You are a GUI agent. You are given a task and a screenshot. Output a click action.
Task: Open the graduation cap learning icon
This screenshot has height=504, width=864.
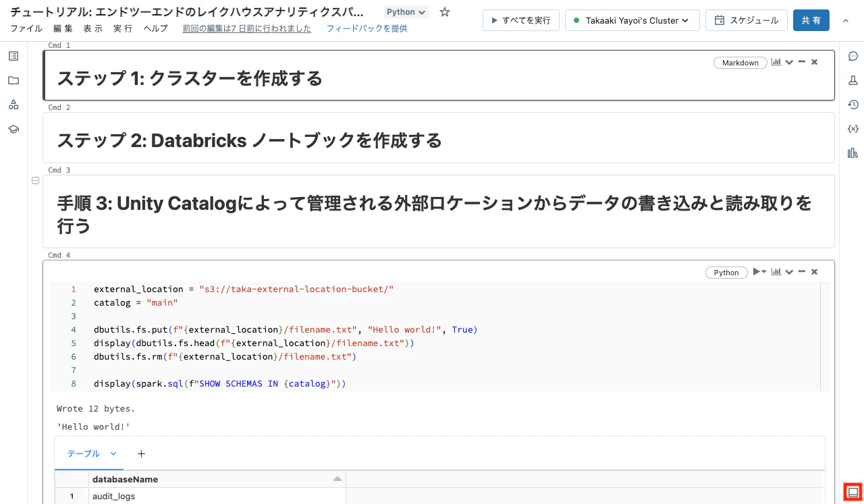[13, 129]
